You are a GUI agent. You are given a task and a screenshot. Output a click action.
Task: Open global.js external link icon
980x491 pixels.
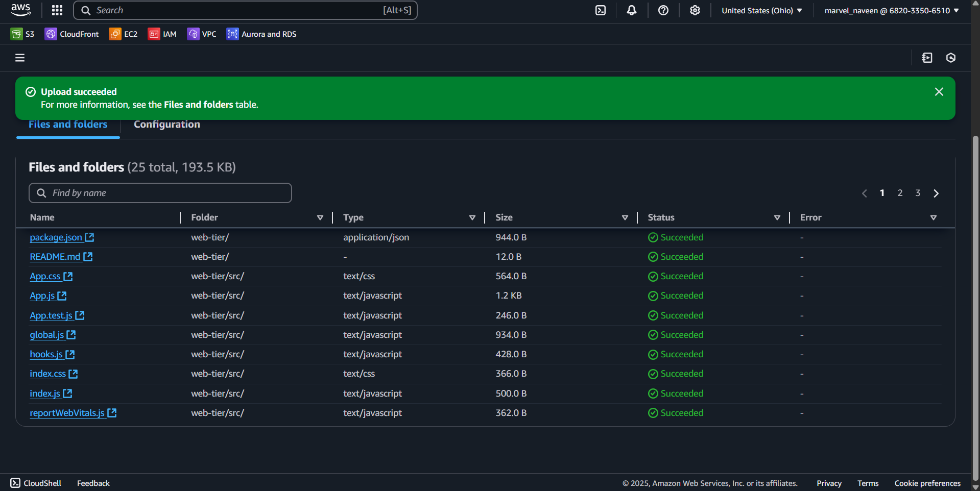pyautogui.click(x=71, y=335)
